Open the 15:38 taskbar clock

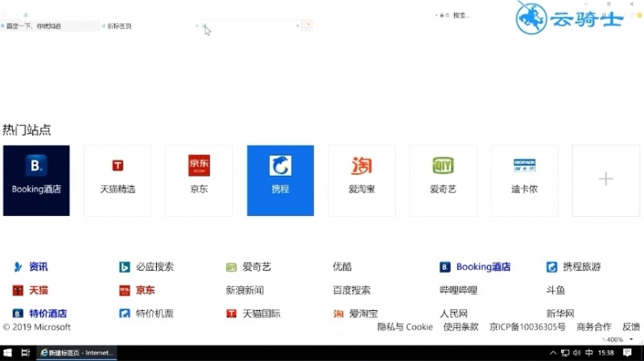click(606, 353)
